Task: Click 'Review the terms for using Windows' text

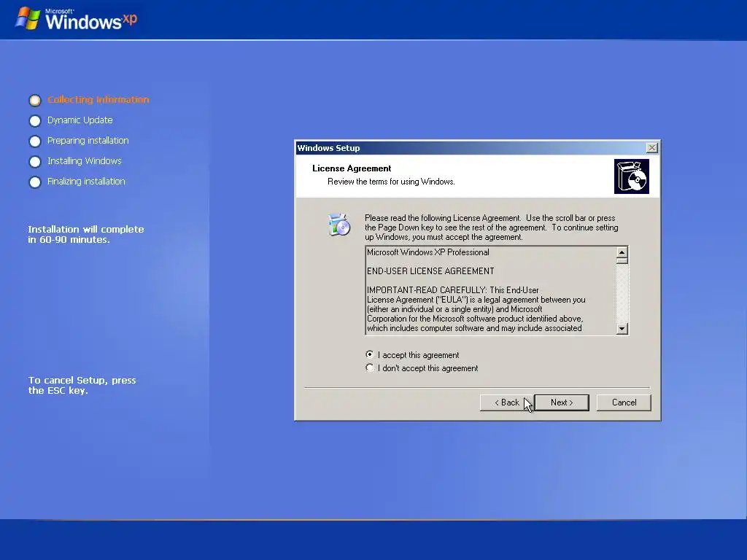Action: pyautogui.click(x=391, y=182)
